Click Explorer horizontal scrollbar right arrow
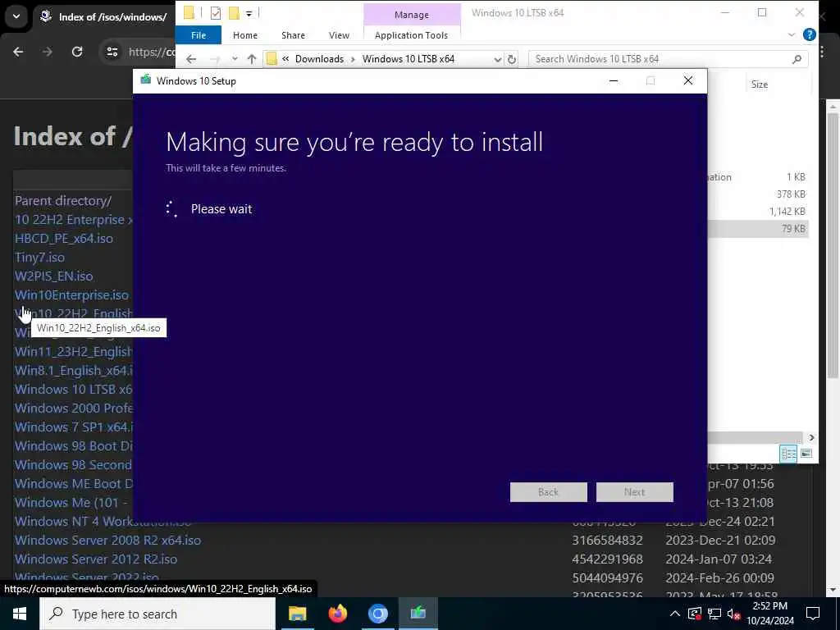The height and width of the screenshot is (630, 840). coord(811,438)
